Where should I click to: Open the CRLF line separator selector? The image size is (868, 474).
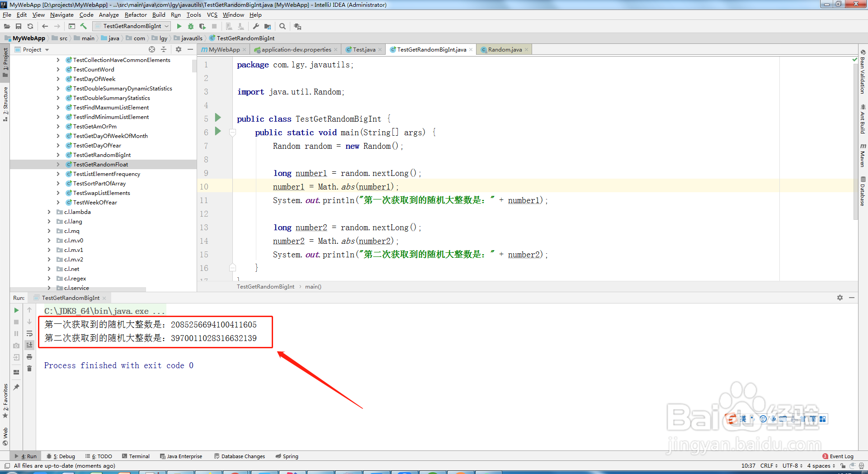pyautogui.click(x=769, y=466)
